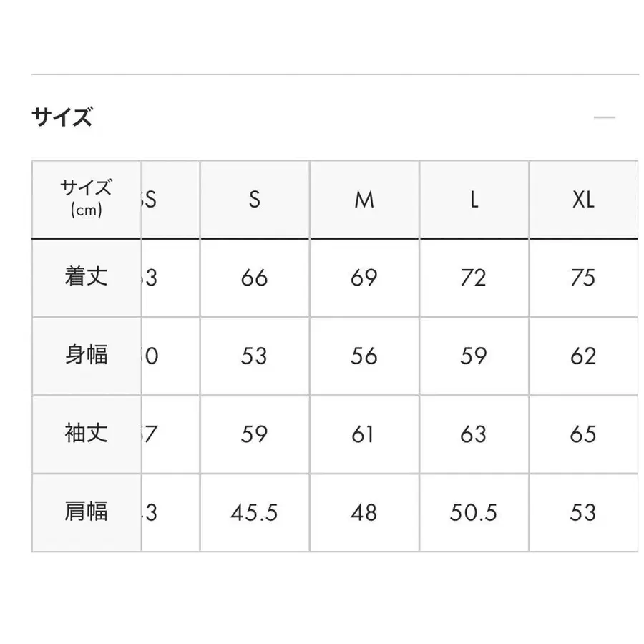Select the L size column header
Screen dimensions: 644x644
(472, 200)
